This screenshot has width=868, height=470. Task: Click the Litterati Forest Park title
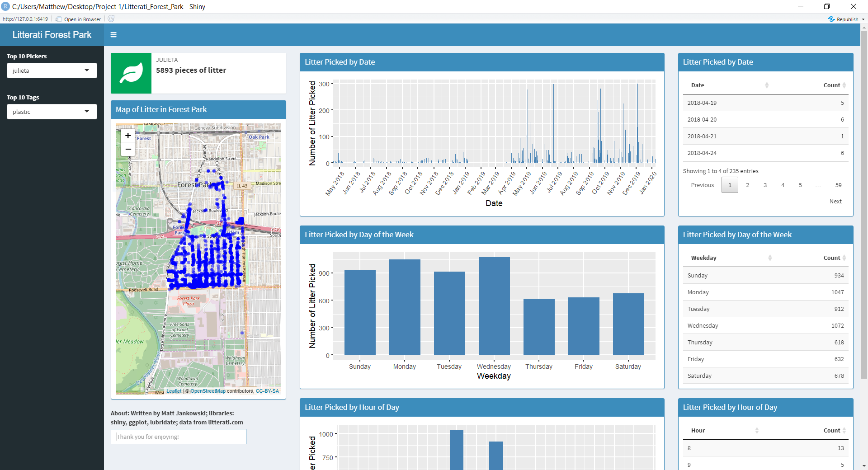(52, 35)
